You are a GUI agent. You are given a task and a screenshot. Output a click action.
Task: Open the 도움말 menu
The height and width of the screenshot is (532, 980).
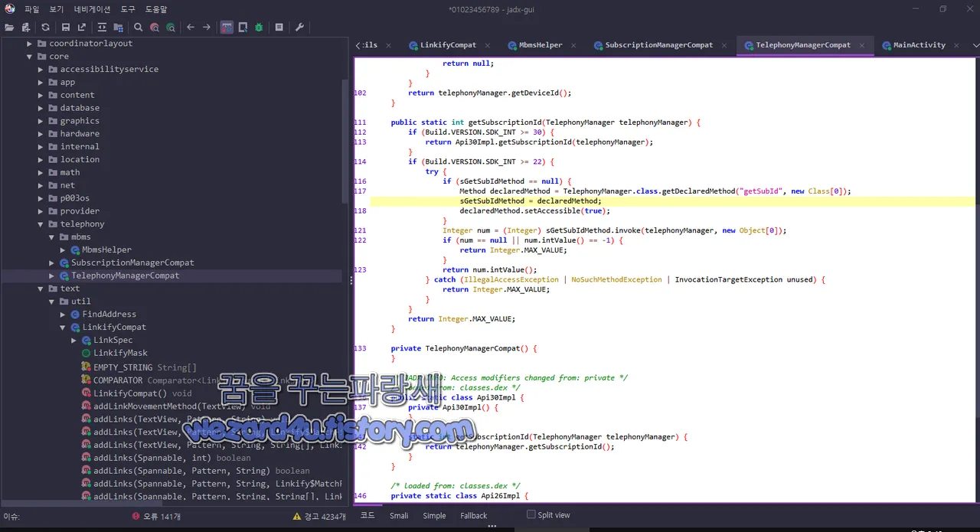click(158, 9)
